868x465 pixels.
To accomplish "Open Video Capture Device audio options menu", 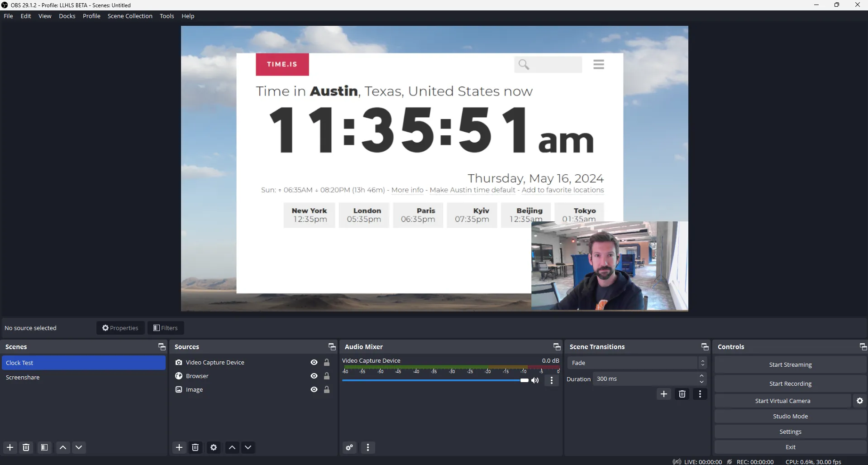I will pyautogui.click(x=551, y=380).
